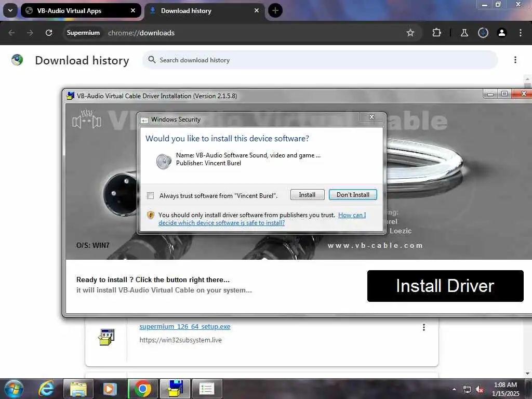Open the Windows Start menu
532x399 pixels.
pos(14,389)
